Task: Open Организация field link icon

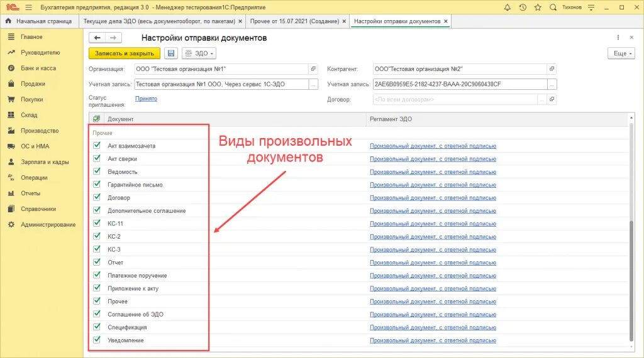Action: tap(313, 69)
